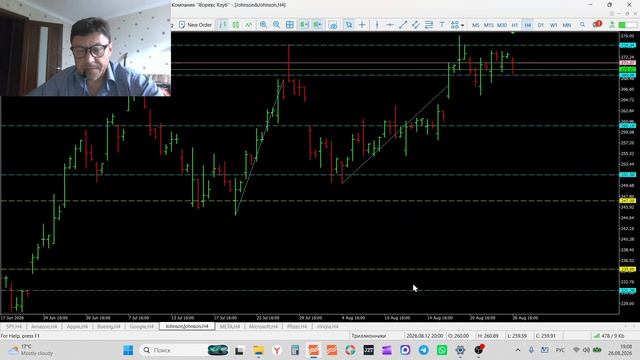Open the Google,H4 chart tab
The image size is (640, 360).
[x=142, y=327]
